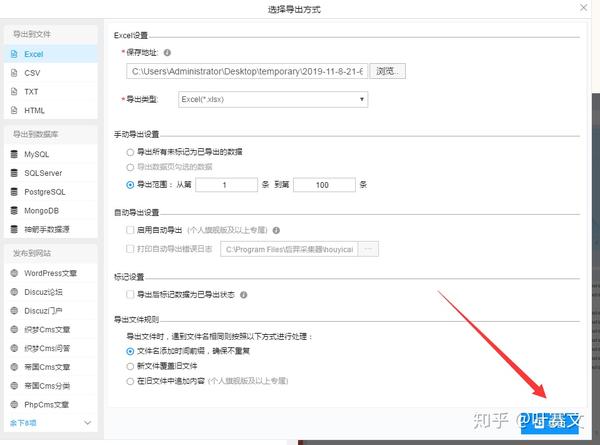Choose Discuz门户 label in sidebar
The image size is (600, 445).
[x=43, y=311]
